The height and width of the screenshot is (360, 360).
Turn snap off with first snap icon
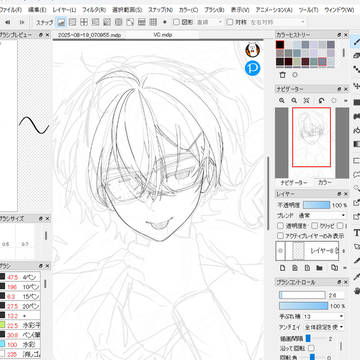click(61, 22)
